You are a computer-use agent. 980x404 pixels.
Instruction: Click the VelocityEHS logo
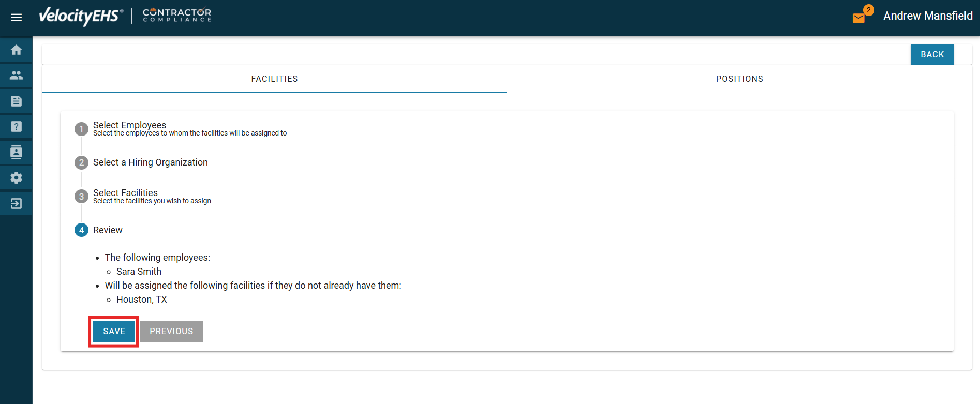(81, 16)
